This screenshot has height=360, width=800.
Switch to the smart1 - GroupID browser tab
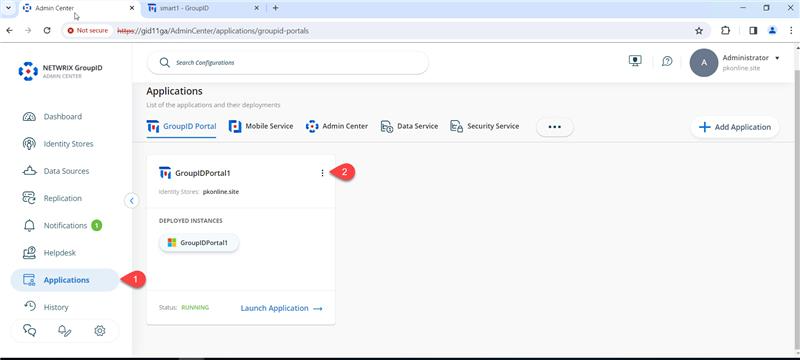[203, 8]
